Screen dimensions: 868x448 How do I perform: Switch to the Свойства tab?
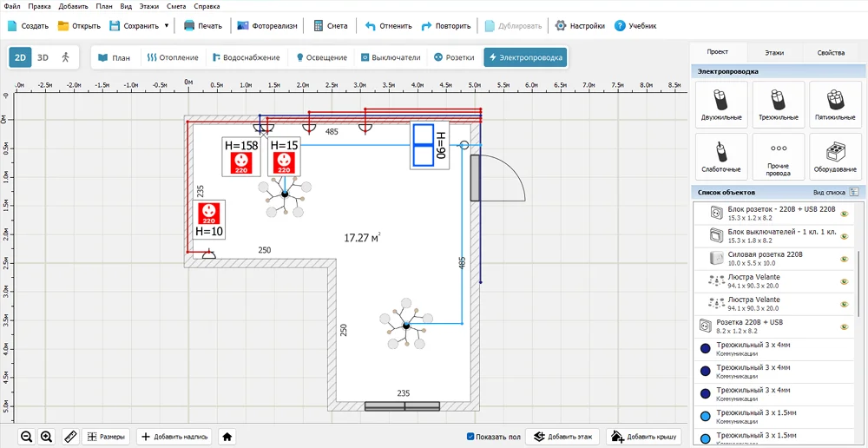click(x=830, y=53)
